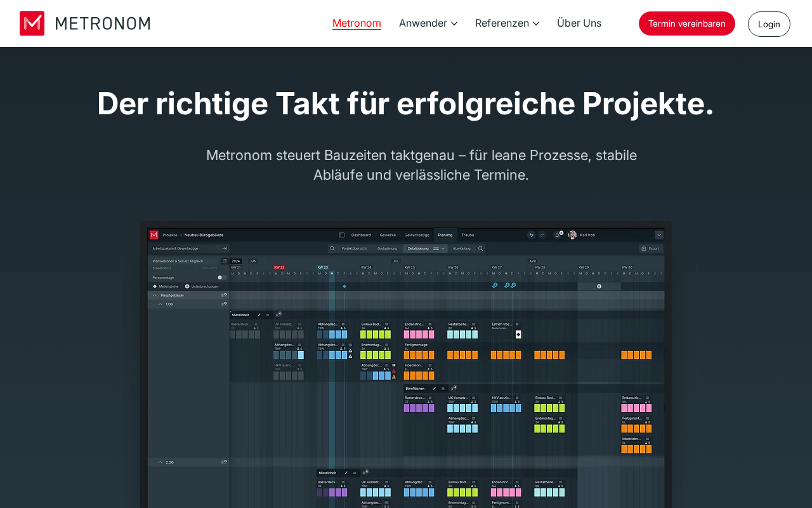Expand the Referenzen navigation dropdown

click(x=507, y=23)
